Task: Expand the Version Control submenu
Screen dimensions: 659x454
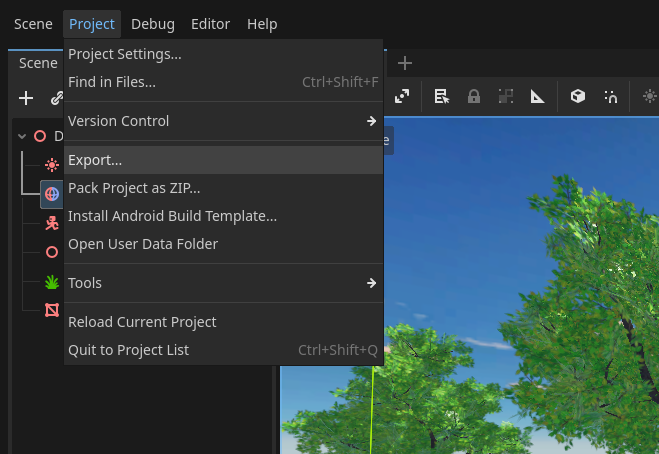Action: point(371,121)
